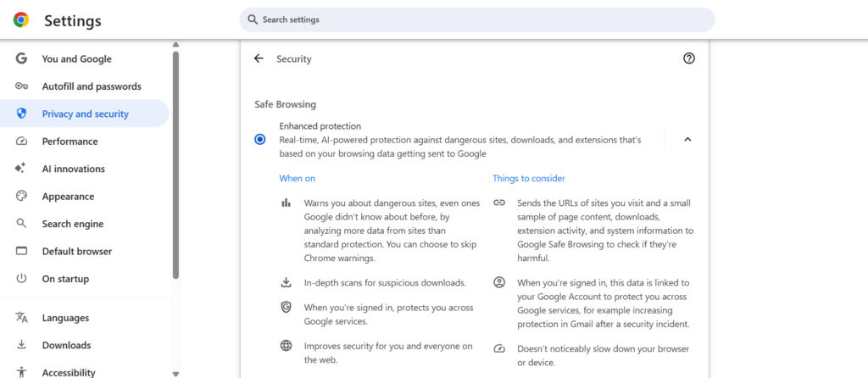Click the link icon beside Sends the URLs text
The height and width of the screenshot is (378, 868).
[499, 203]
